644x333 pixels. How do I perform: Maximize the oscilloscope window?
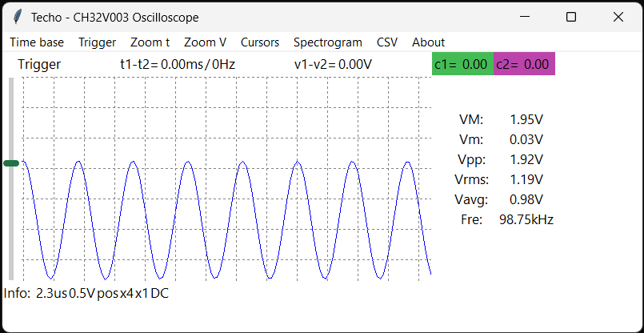(571, 17)
